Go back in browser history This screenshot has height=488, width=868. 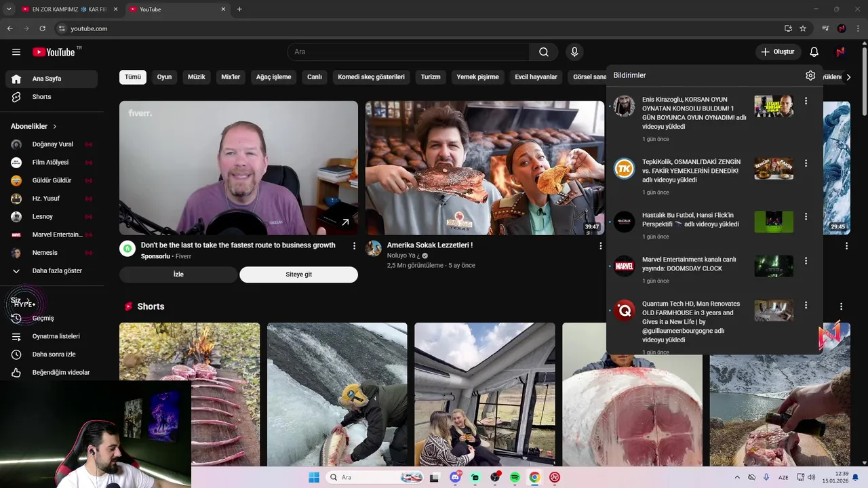tap(9, 28)
